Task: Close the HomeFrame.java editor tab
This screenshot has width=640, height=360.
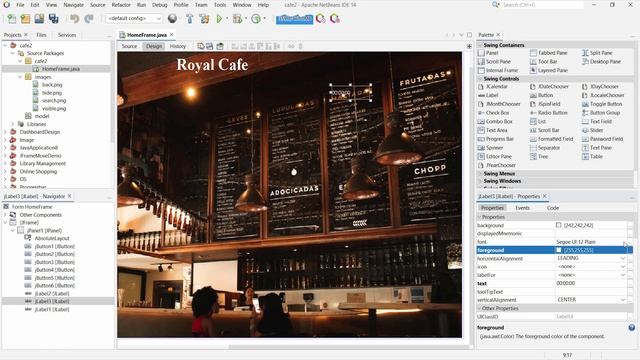Action: point(171,35)
